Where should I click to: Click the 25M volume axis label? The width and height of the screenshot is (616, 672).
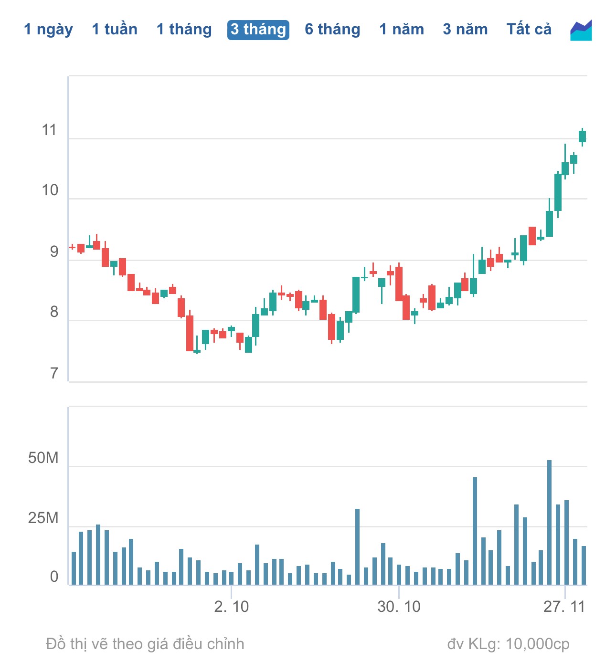(x=43, y=518)
